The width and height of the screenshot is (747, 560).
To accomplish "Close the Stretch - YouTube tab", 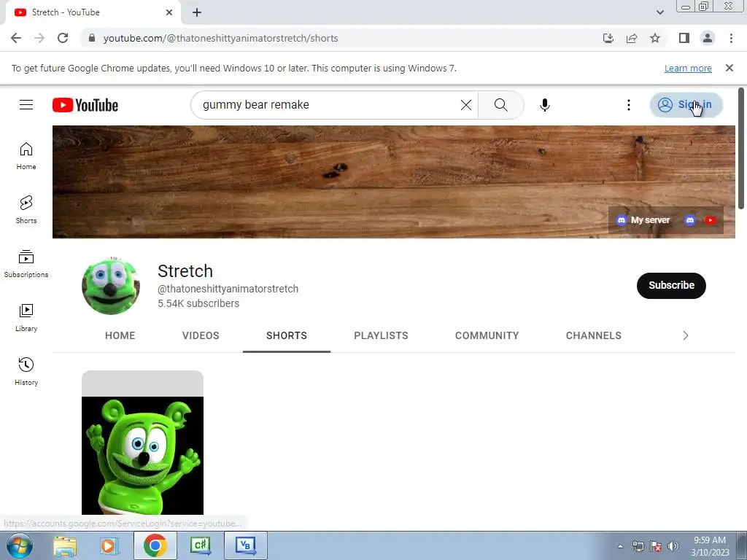I will click(169, 12).
